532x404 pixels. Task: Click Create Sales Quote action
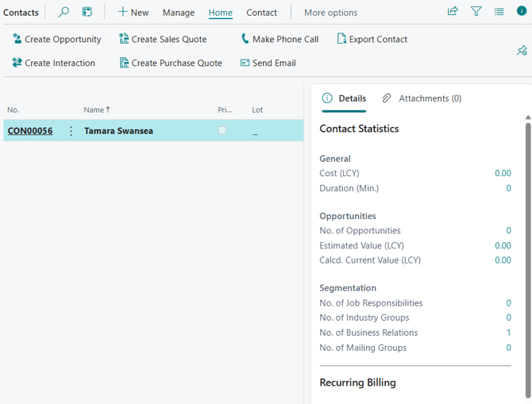(163, 39)
